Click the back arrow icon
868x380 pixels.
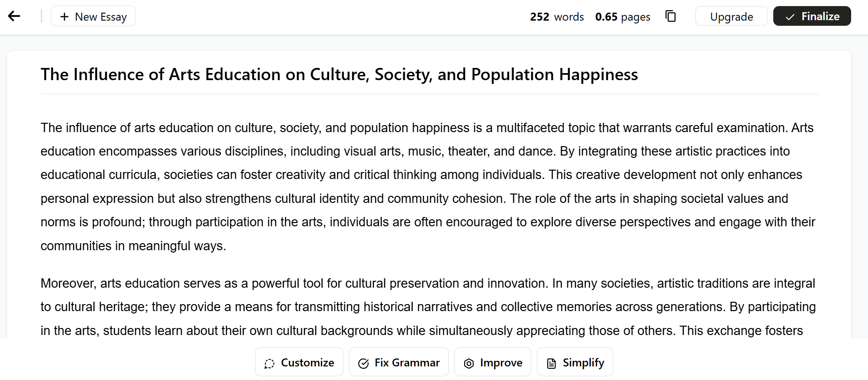click(x=14, y=16)
